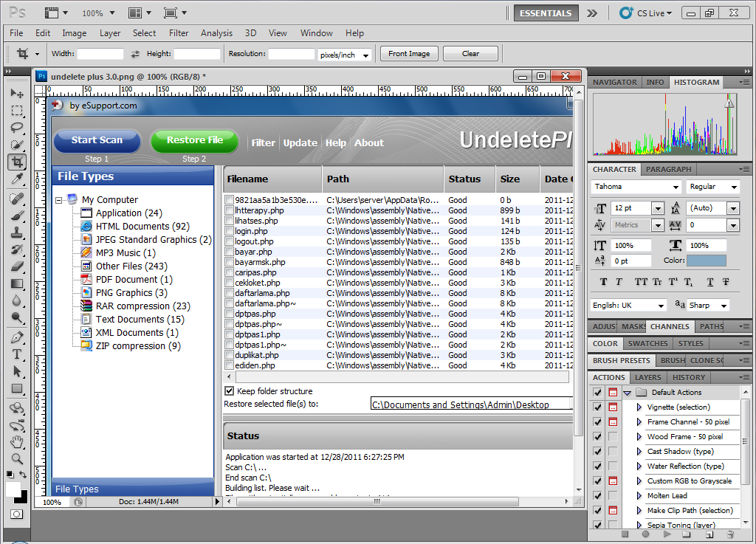
Task: Click the default colors reset icon
Action: click(x=10, y=475)
